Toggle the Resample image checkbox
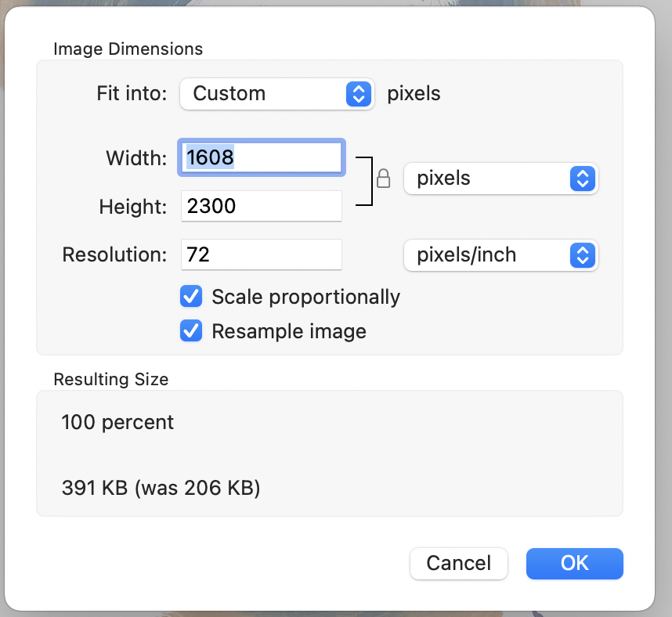Screen dimensions: 672x617 [x=191, y=331]
